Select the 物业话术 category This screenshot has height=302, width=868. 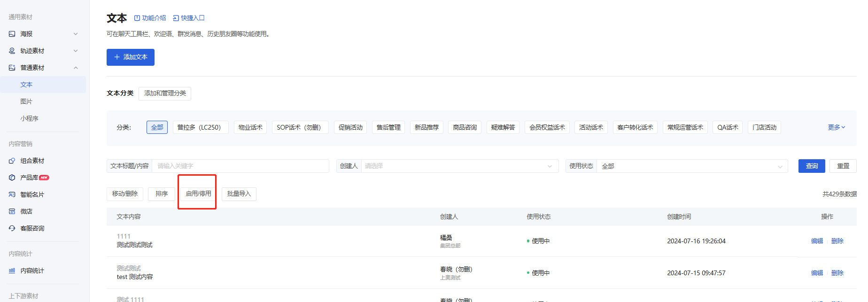pos(250,127)
